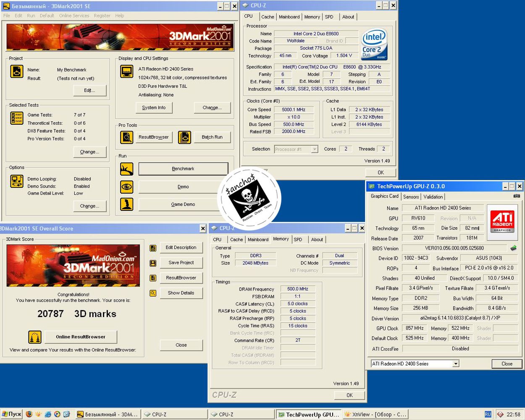Click OK in the top CPU-Z window
This screenshot has width=525, height=420.
click(x=381, y=173)
